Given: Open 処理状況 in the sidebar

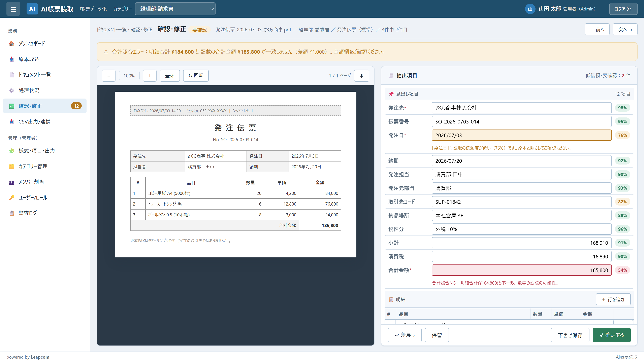Looking at the screenshot, I should pyautogui.click(x=45, y=90).
